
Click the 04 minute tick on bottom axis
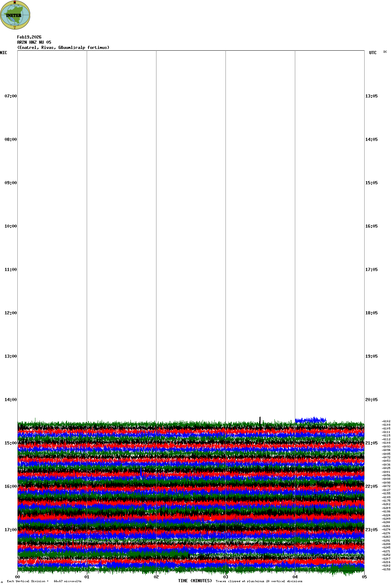coord(295,577)
